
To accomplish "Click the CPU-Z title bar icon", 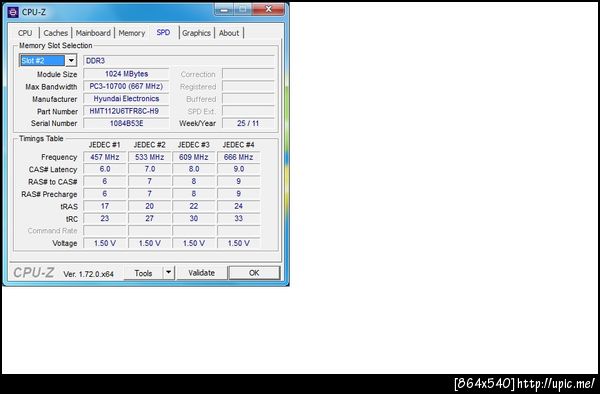I will click(13, 12).
